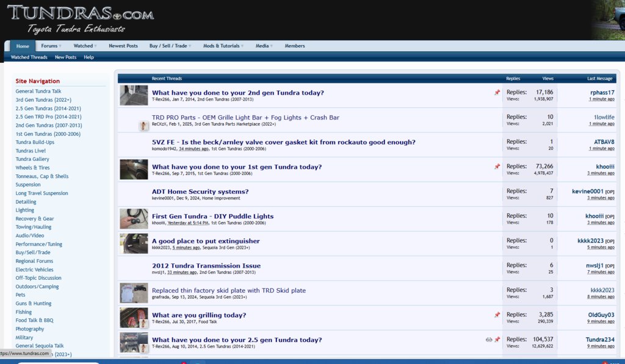This screenshot has width=625, height=364.
Task: Open the thumbnail of the 1st gen Tundra today thread
Action: pos(134,170)
